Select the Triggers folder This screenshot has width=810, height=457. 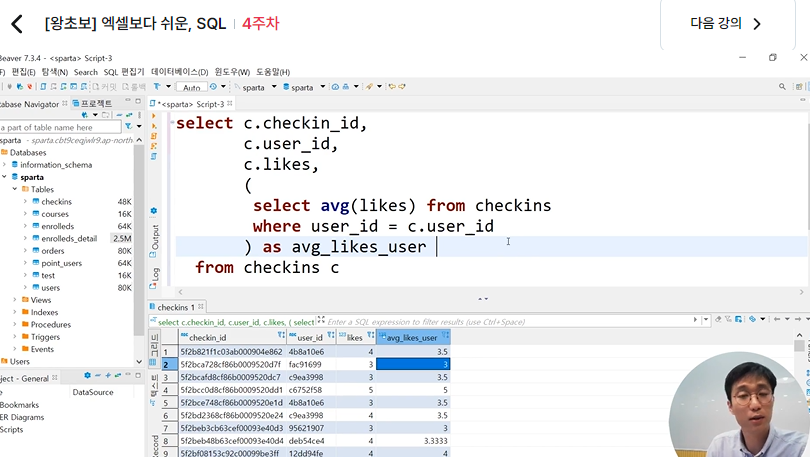(45, 337)
